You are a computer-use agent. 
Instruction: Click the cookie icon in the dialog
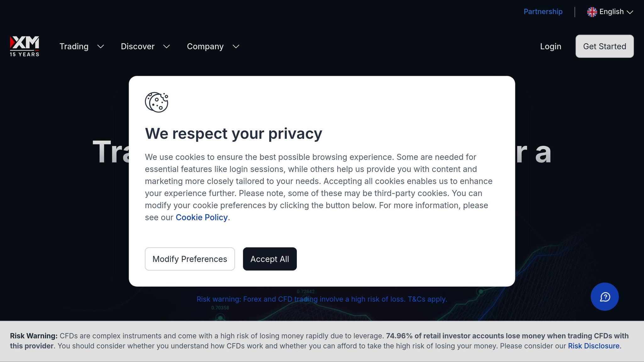tap(156, 102)
